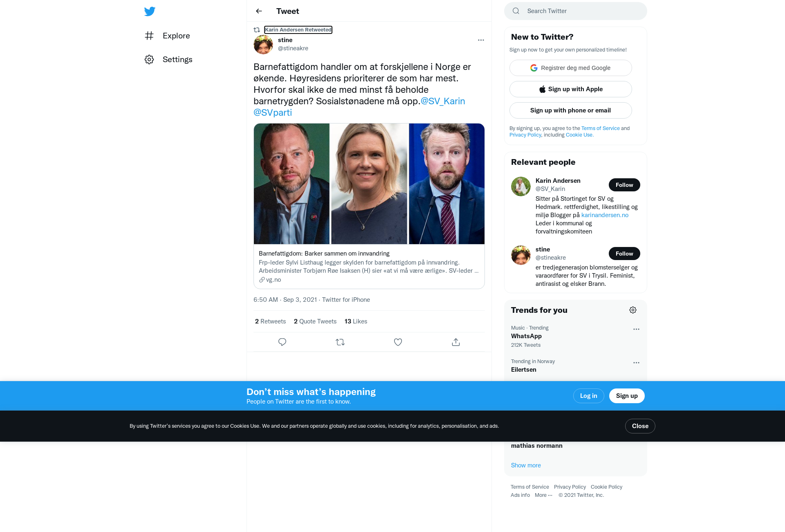Click the Search Twitter field

click(575, 11)
